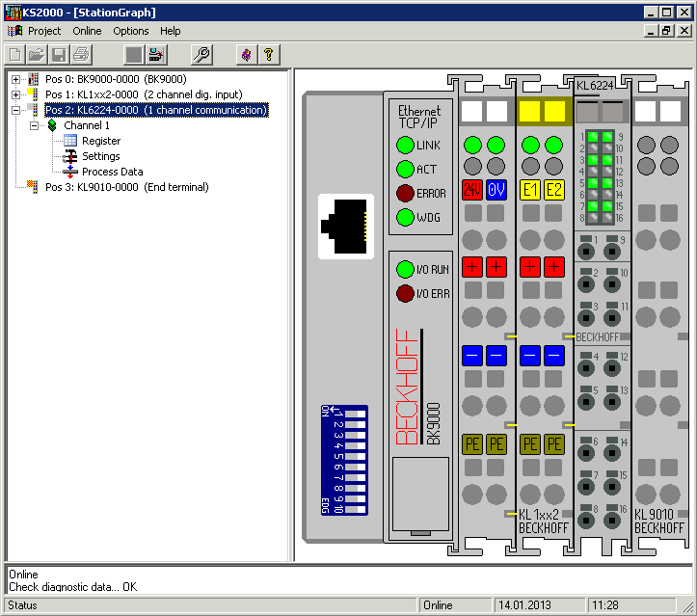Open the Project menu
Image resolution: width=697 pixels, height=616 pixels.
coord(44,31)
